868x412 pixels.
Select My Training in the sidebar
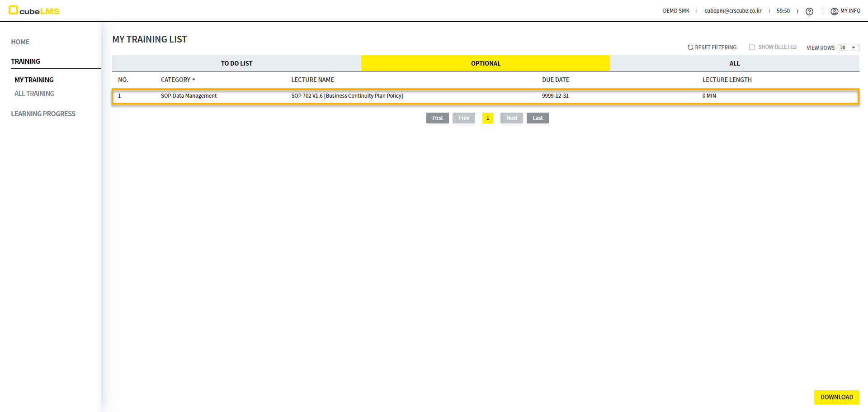[34, 80]
